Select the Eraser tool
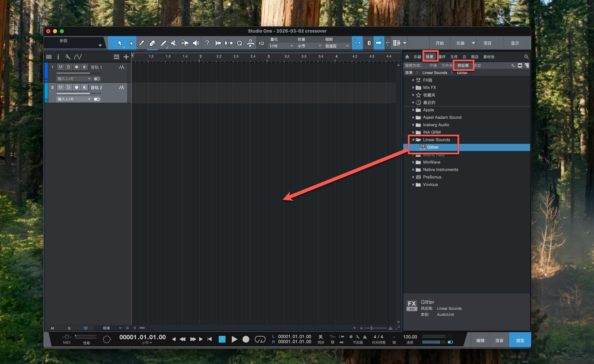The height and width of the screenshot is (364, 594). click(x=152, y=43)
